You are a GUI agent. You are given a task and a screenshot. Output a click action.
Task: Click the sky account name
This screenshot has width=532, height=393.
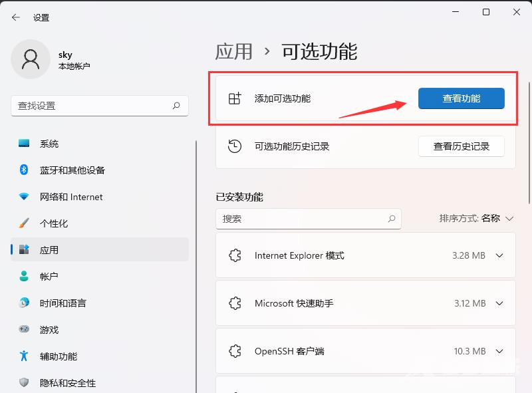(65, 55)
